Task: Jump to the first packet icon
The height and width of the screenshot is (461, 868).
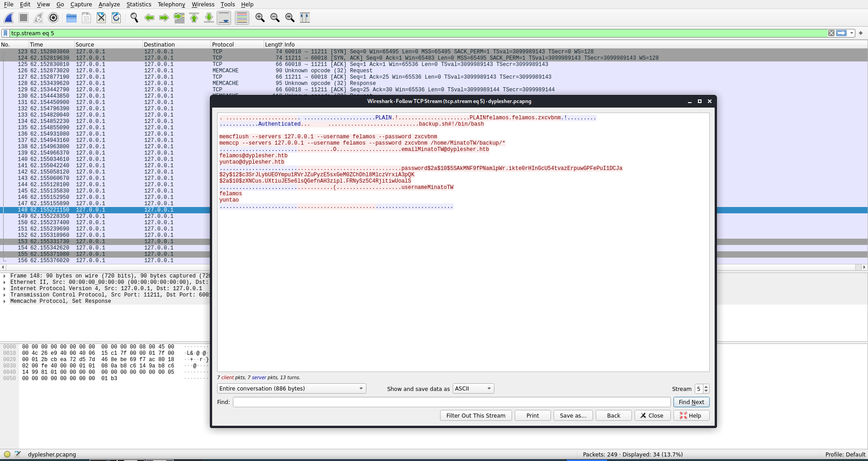Action: (194, 18)
